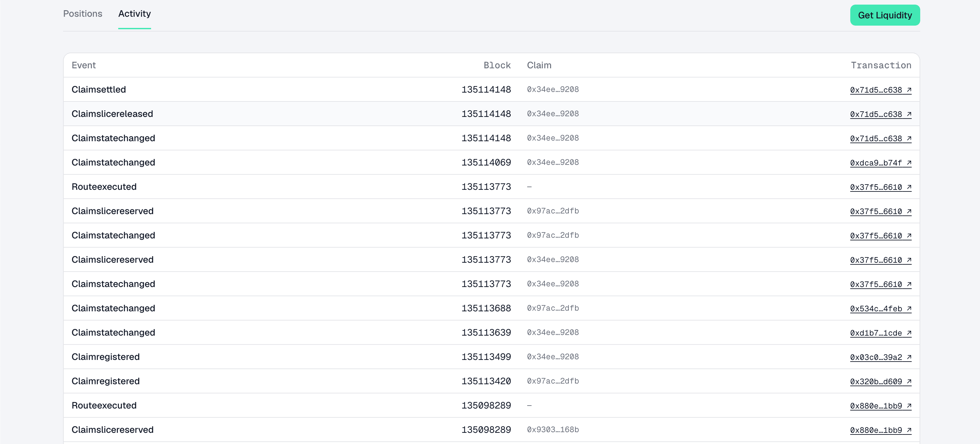Open transaction link 0x320b…d609
Image resolution: width=980 pixels, height=444 pixels.
click(881, 382)
